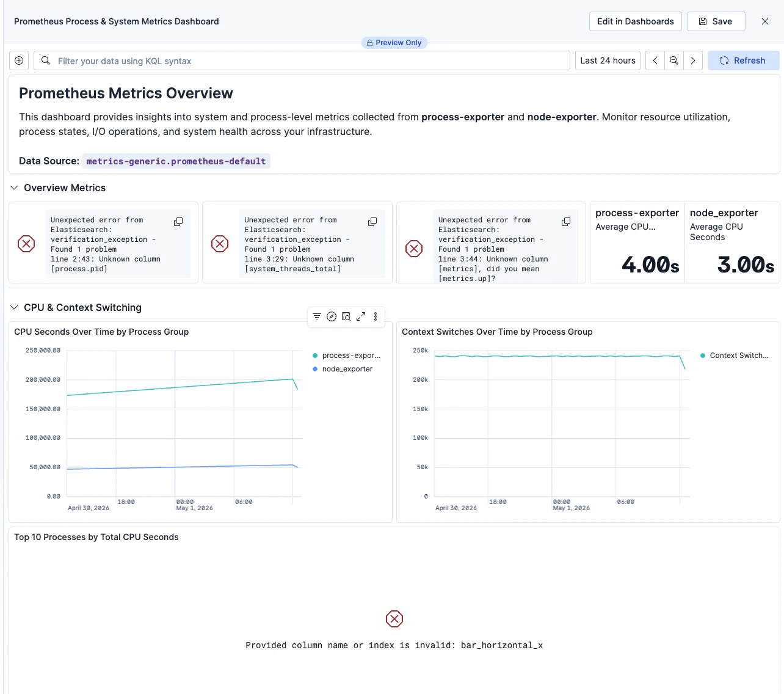This screenshot has height=694, width=784.
Task: Refresh the dashboard data
Action: (x=743, y=60)
